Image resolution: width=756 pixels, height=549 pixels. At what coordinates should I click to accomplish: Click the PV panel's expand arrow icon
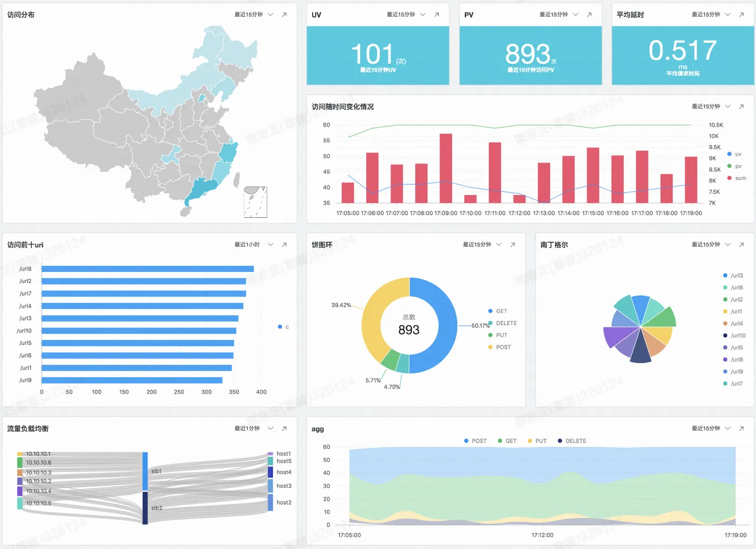click(x=589, y=15)
